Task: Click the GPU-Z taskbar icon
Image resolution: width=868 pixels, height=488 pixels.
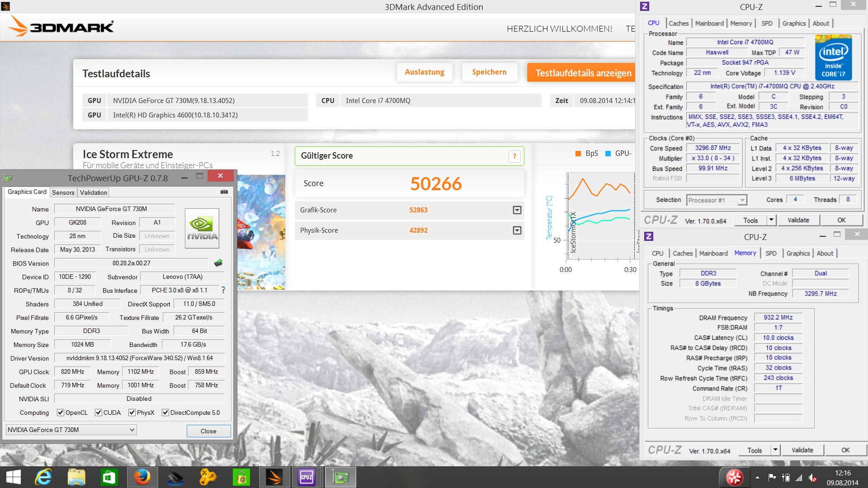Action: (x=340, y=477)
